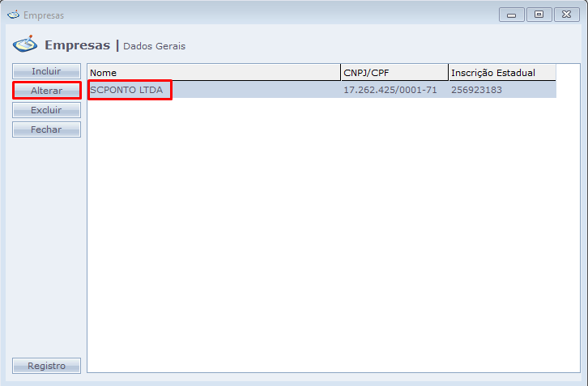Click the app icon in the title bar
This screenshot has height=386, width=588.
point(13,15)
